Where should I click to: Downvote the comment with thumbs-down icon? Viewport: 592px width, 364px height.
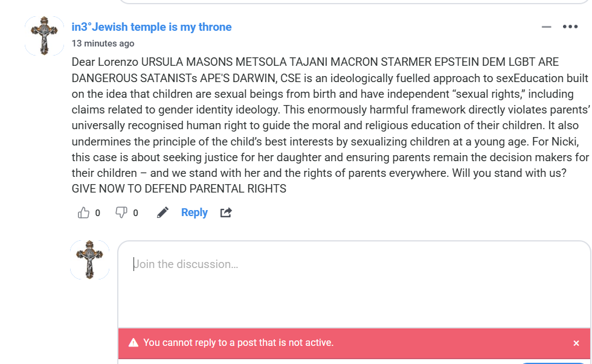(x=121, y=212)
